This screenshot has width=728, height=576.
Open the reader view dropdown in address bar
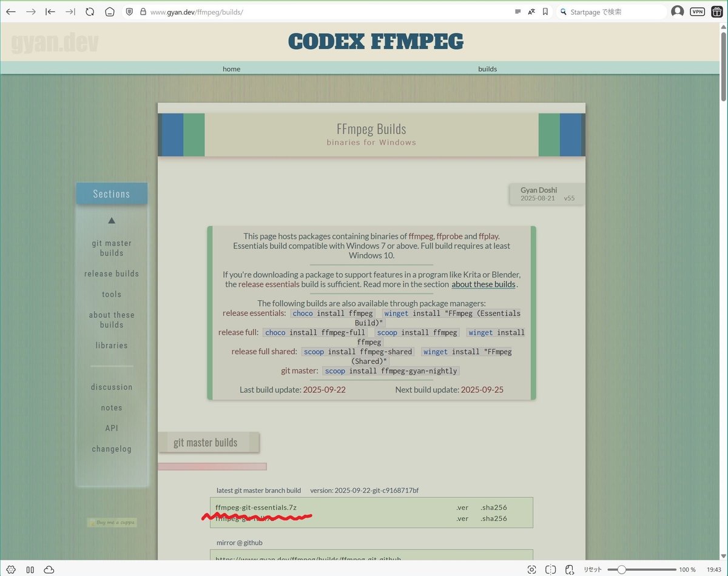(517, 12)
